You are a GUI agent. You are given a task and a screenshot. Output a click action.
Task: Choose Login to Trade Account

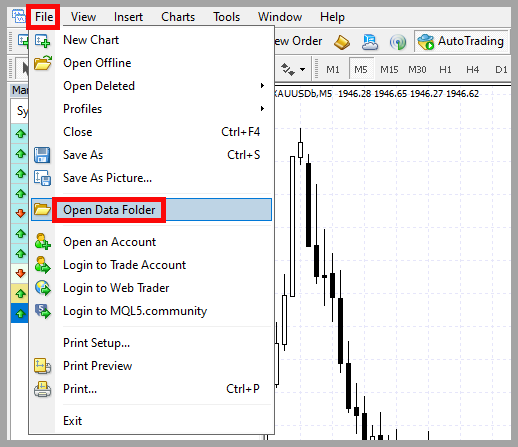[x=124, y=265]
